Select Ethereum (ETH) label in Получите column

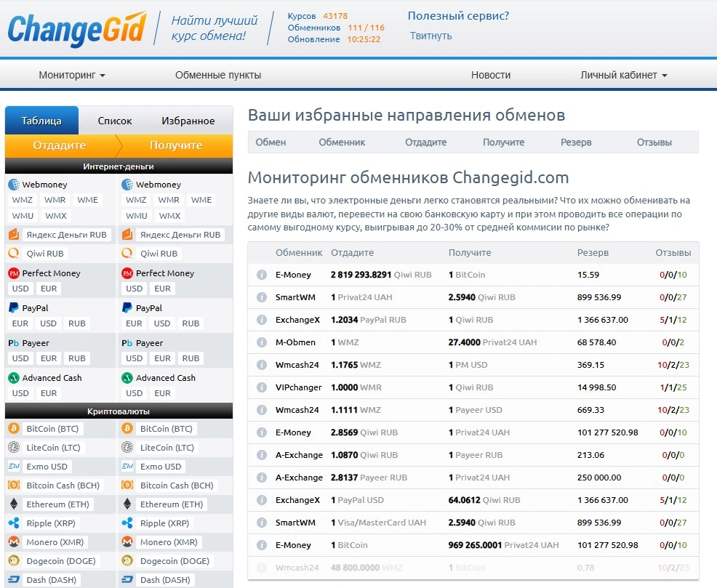172,504
